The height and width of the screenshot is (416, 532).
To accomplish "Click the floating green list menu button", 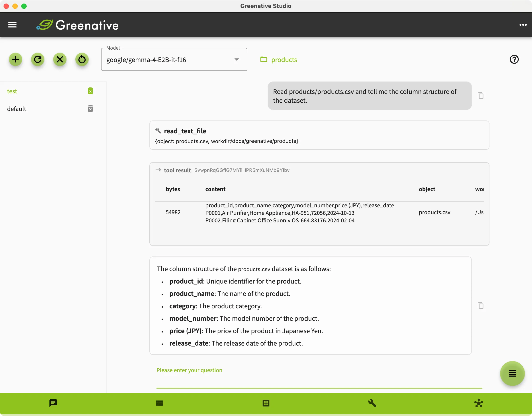I will tap(512, 373).
